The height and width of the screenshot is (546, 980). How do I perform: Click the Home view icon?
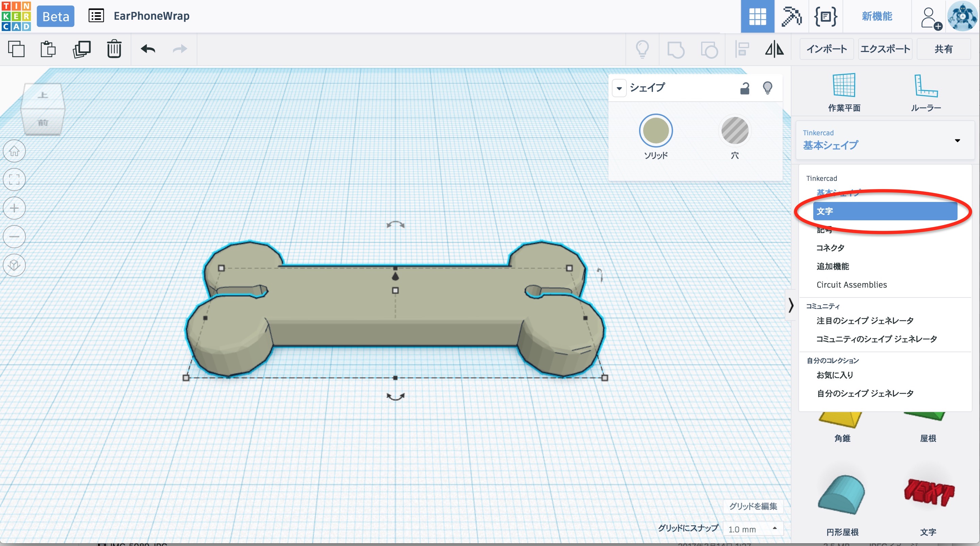click(14, 151)
